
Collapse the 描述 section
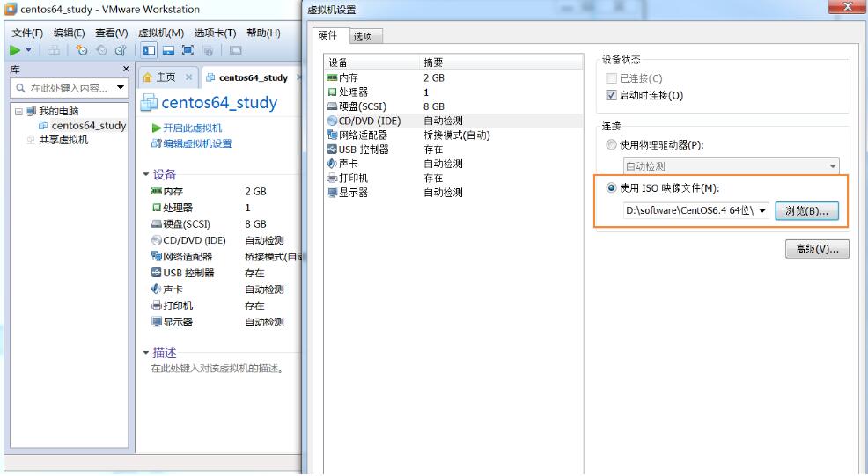pyautogui.click(x=146, y=352)
